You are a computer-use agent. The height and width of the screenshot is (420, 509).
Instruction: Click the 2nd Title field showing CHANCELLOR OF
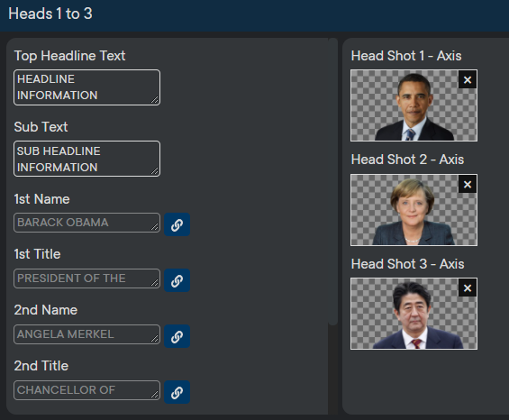pyautogui.click(x=86, y=390)
